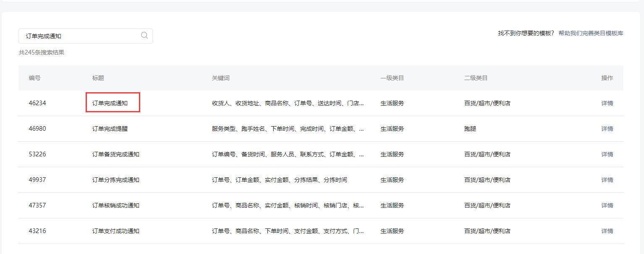Open 详情 for template 49937
The width and height of the screenshot is (644, 254).
[x=607, y=180]
